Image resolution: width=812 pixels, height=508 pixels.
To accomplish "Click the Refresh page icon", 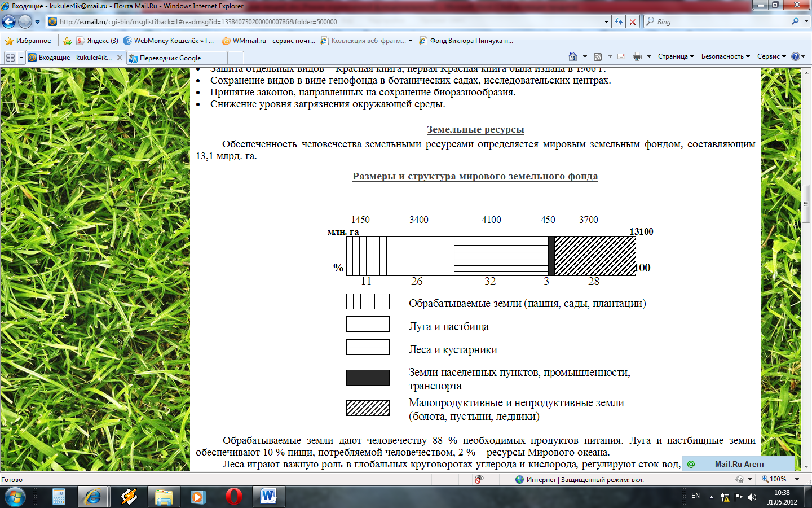I will (x=619, y=21).
